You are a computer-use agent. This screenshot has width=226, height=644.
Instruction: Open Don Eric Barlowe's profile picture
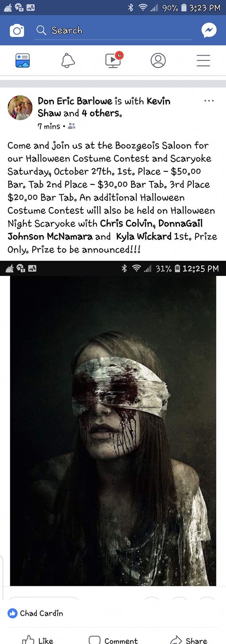tap(20, 107)
